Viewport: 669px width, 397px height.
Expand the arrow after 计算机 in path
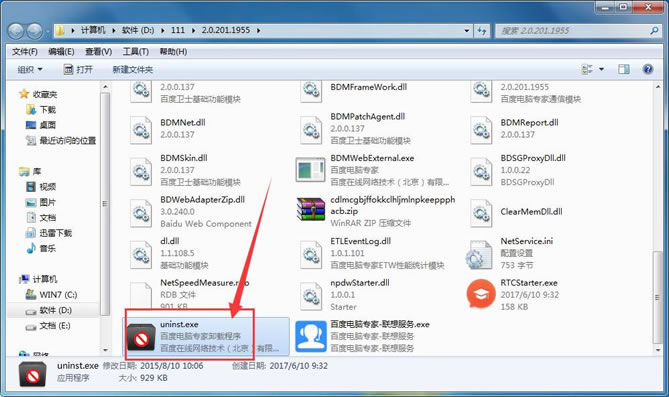pos(114,30)
